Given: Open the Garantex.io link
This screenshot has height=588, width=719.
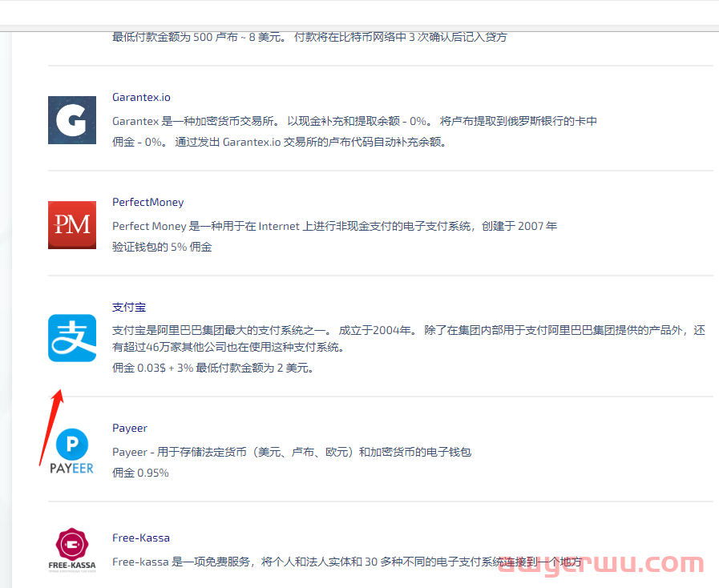Looking at the screenshot, I should (x=141, y=97).
